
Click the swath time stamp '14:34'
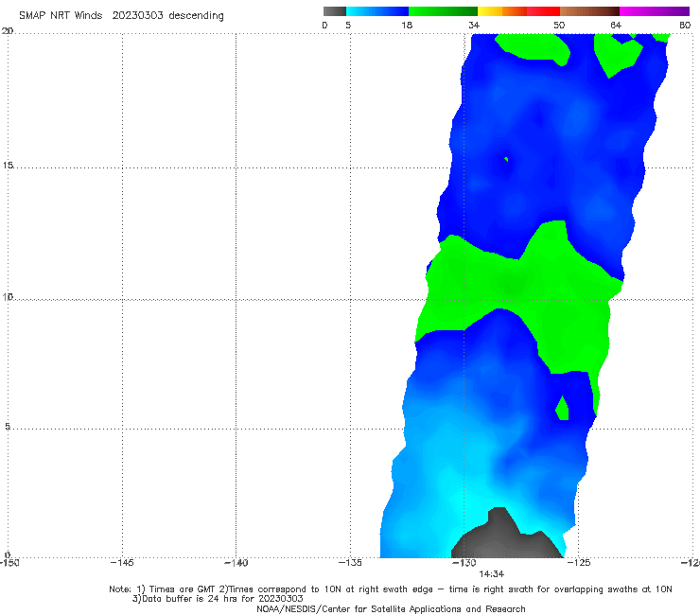(x=492, y=574)
